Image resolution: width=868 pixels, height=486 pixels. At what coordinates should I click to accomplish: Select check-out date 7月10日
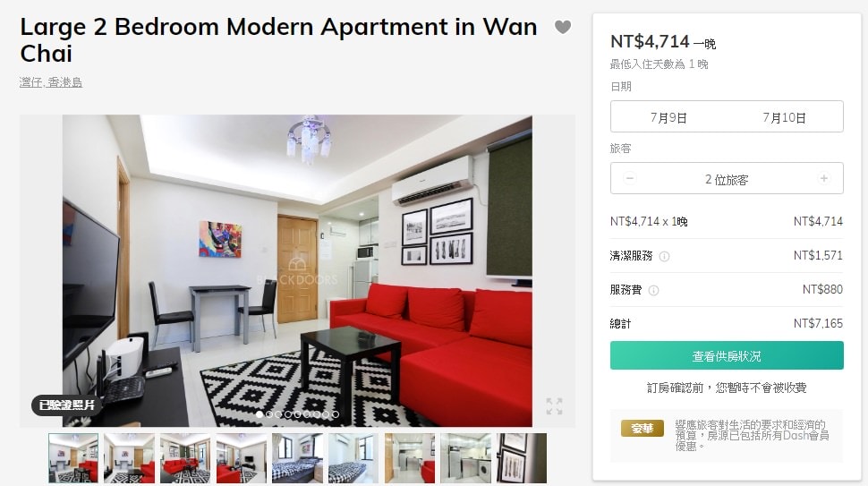(x=784, y=117)
